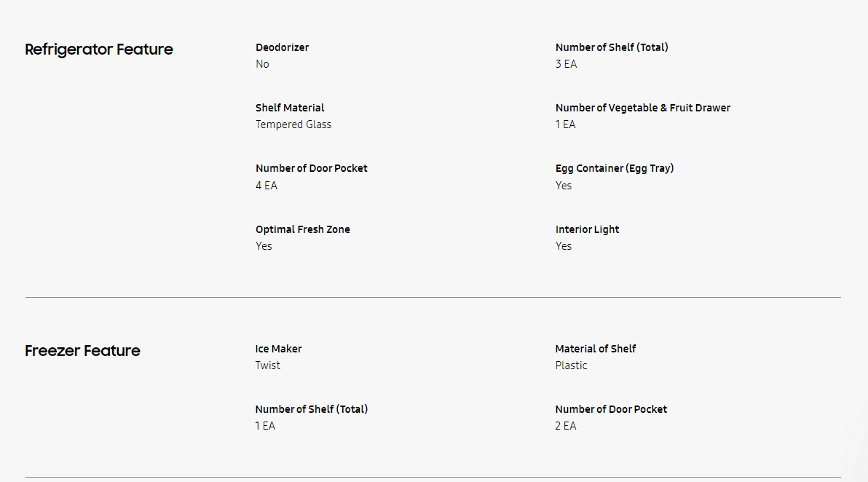Select the Plastic value text
Image resolution: width=868 pixels, height=482 pixels.
(x=571, y=366)
